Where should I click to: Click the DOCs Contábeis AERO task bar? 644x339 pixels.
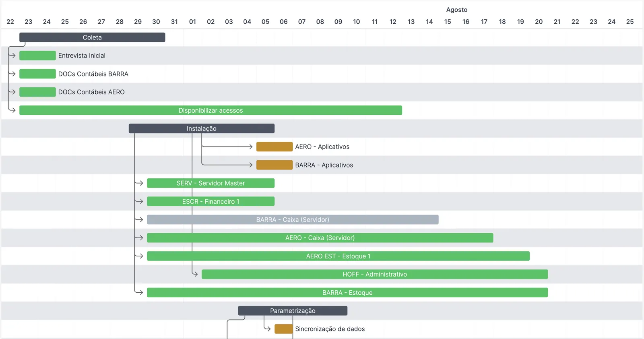(x=37, y=92)
